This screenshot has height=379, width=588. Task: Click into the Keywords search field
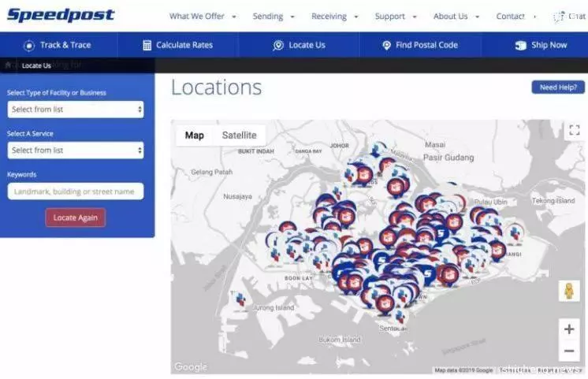pyautogui.click(x=76, y=191)
